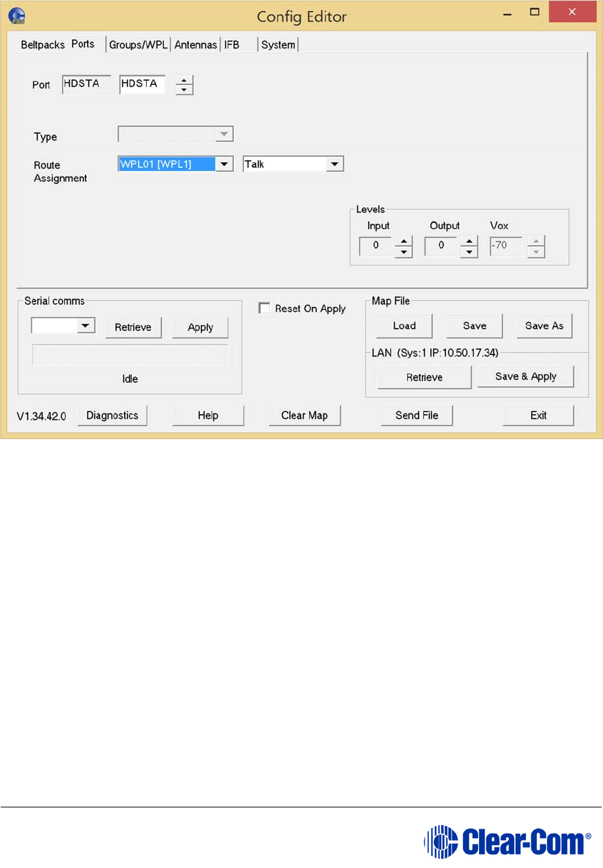Enable the Reset On Apply checkbox
Screen dimensions: 603x868
[264, 308]
